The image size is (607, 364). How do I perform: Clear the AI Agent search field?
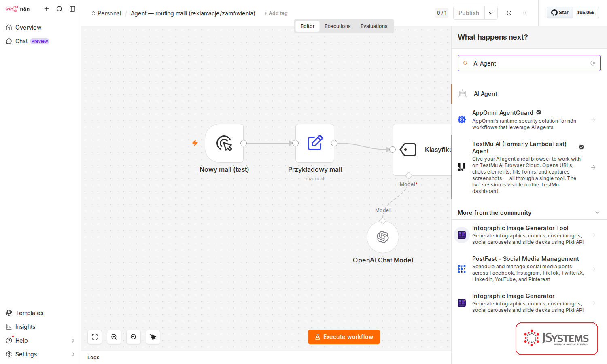point(593,63)
